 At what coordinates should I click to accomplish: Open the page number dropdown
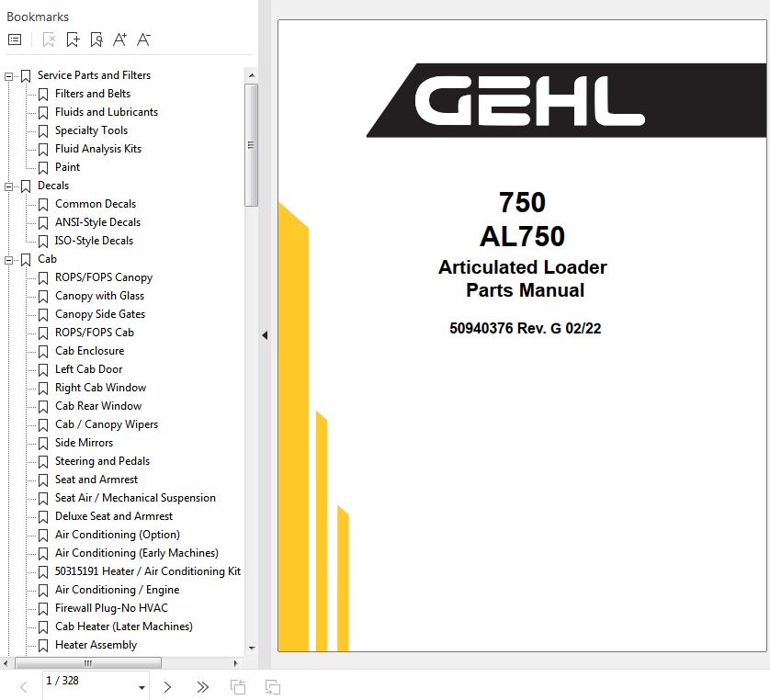tap(142, 688)
